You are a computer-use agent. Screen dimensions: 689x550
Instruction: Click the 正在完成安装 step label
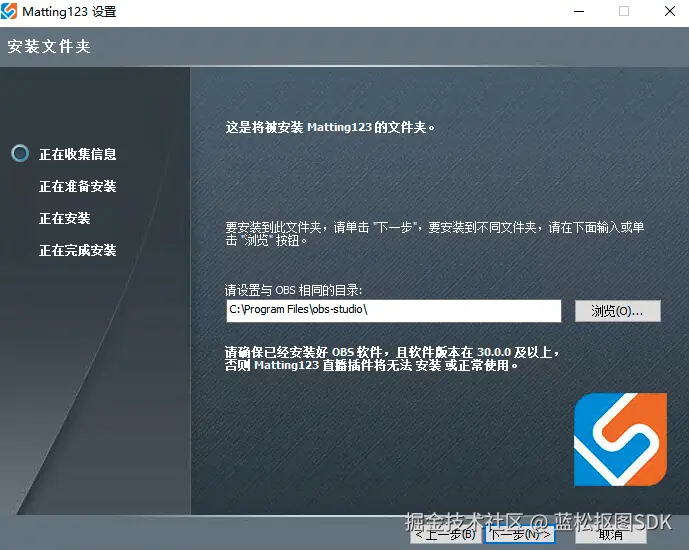[x=78, y=250]
